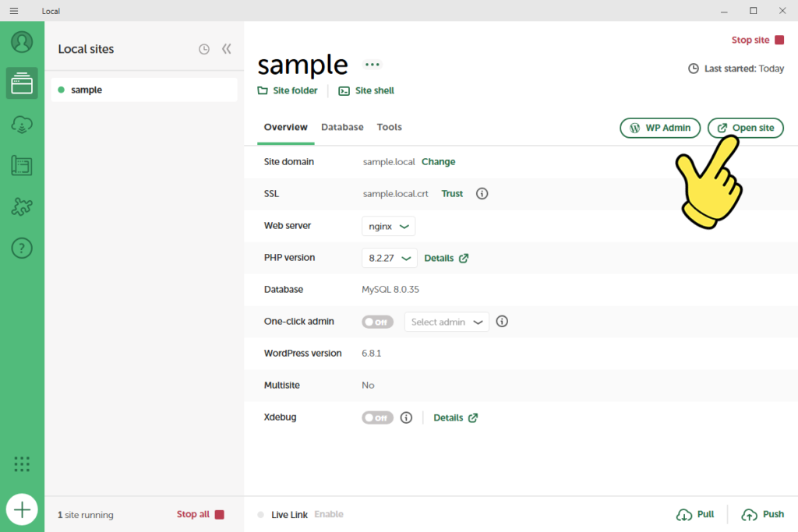The height and width of the screenshot is (532, 798).
Task: Open the Help question mark icon
Action: click(22, 248)
